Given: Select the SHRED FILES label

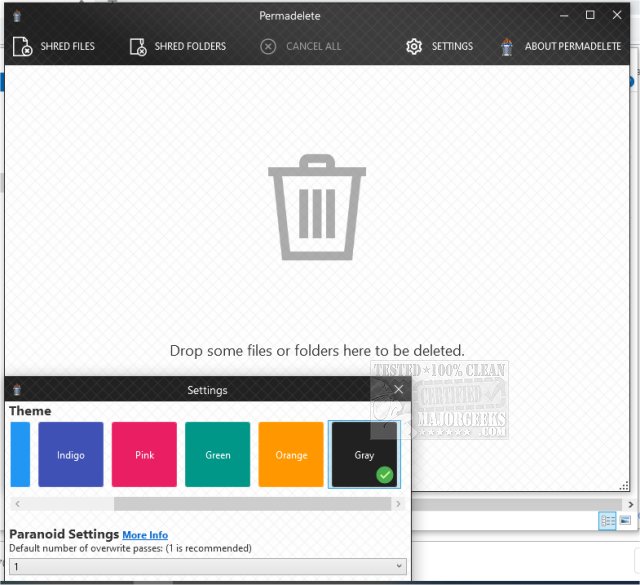Looking at the screenshot, I should [x=67, y=46].
